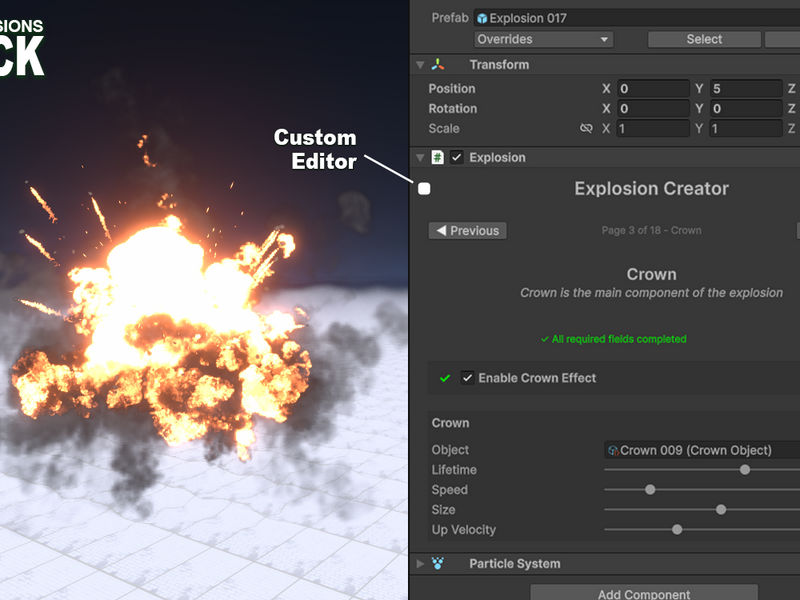Click the Scale label
Viewport: 800px width, 600px height.
pos(444,128)
